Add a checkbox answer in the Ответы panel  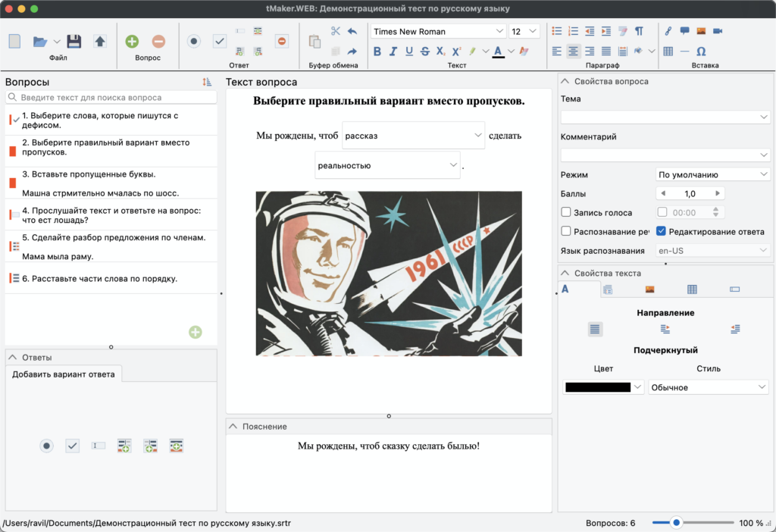72,446
